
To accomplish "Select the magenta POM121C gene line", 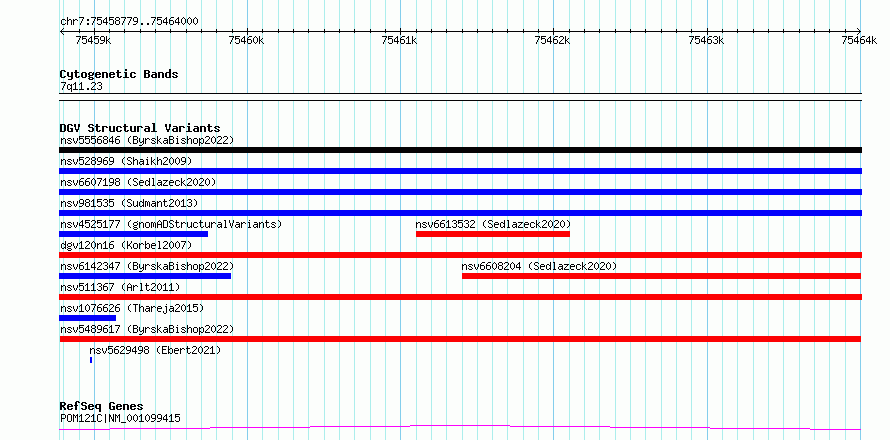I will [460, 427].
